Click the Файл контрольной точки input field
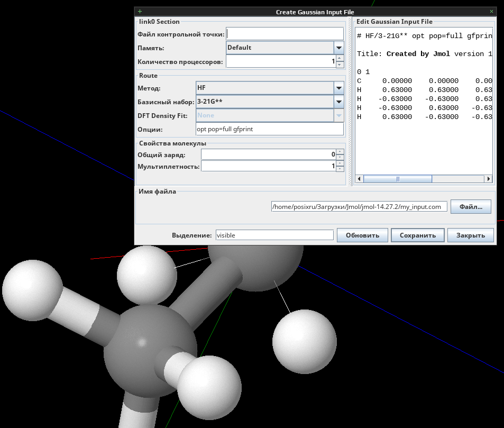Viewport: 504px width, 428px height. click(x=285, y=34)
